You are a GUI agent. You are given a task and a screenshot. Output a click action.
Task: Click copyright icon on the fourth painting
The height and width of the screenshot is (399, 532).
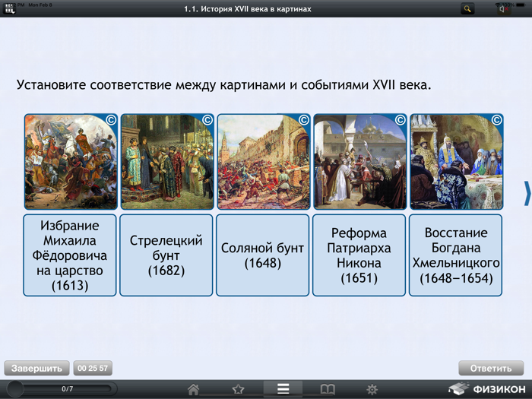[x=400, y=120]
